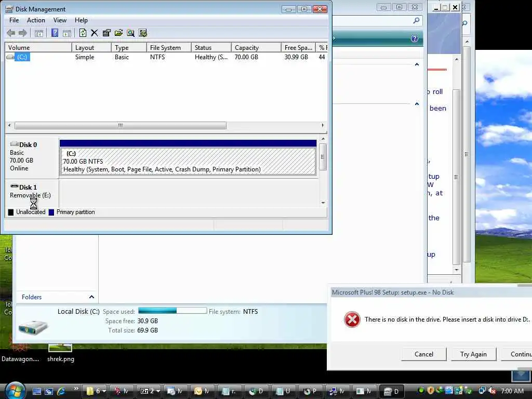The height and width of the screenshot is (399, 532).
Task: Open the folder group taskbar button labeled 6
Action: (x=95, y=391)
